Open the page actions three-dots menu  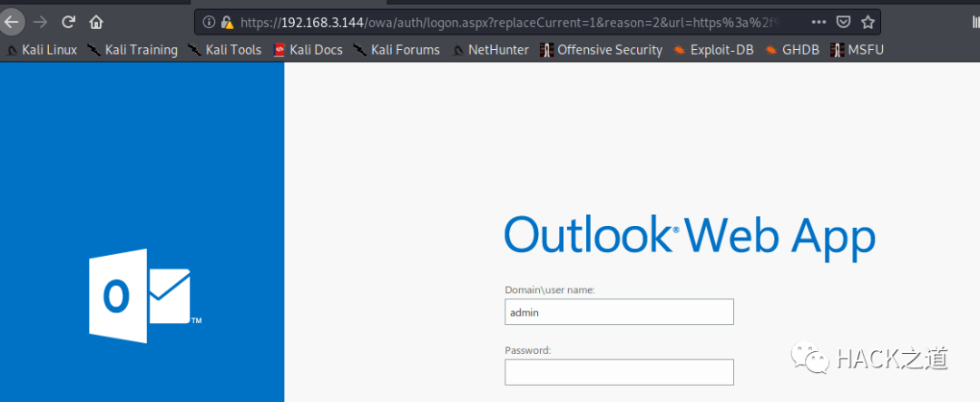point(818,22)
